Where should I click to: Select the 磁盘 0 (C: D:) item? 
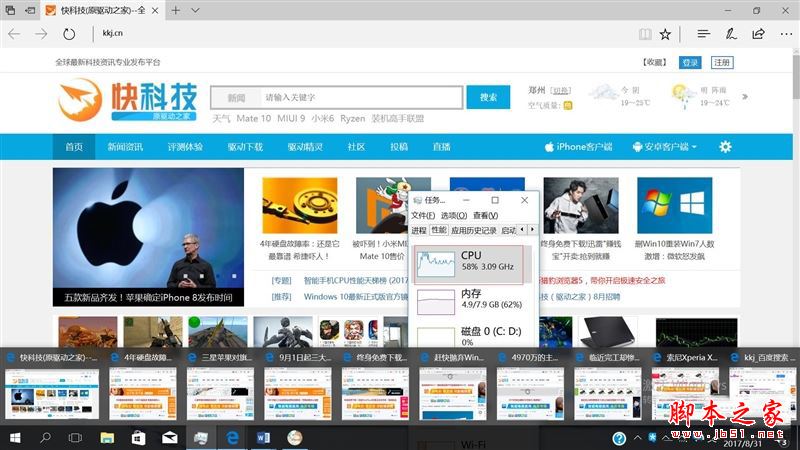[469, 336]
